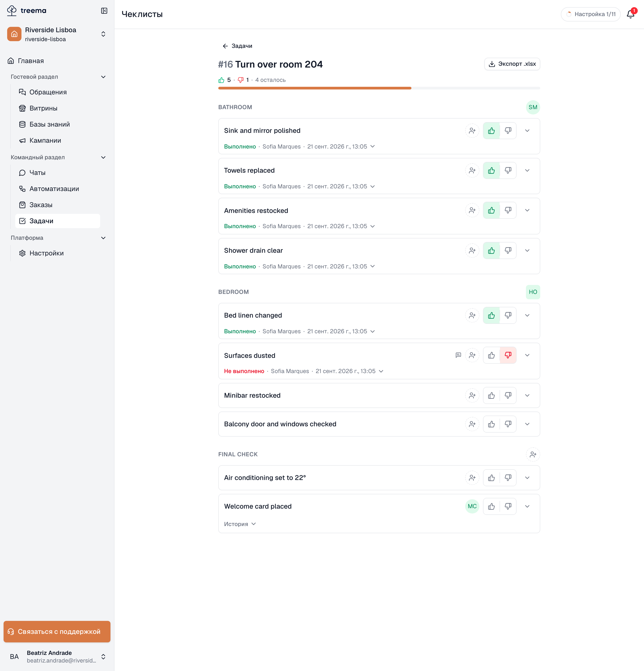Assign a person to Shower drain clear
Image resolution: width=644 pixels, height=671 pixels.
tap(472, 251)
